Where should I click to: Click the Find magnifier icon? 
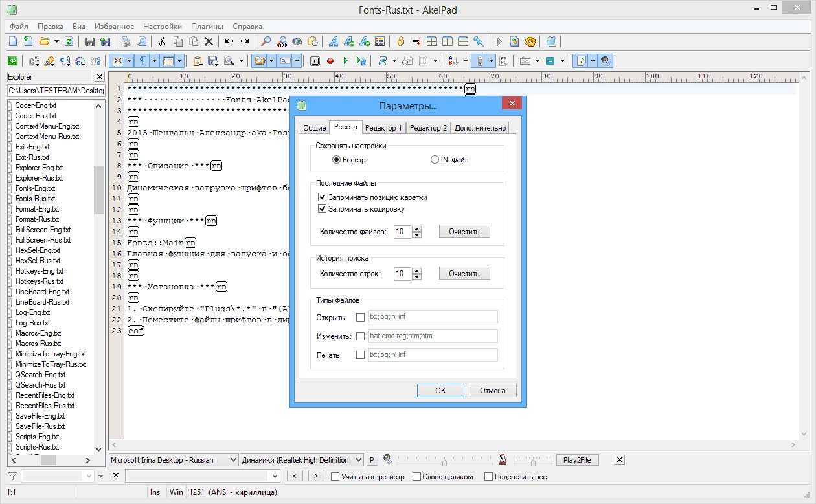click(266, 41)
